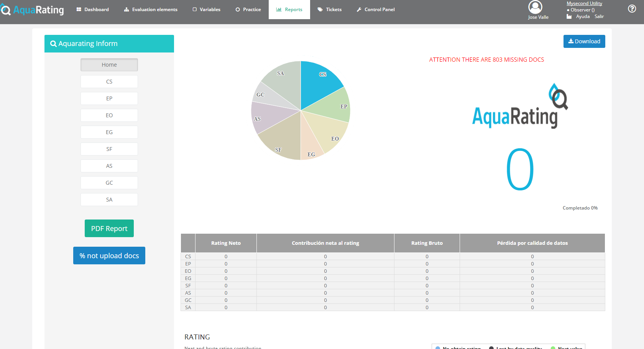Generate the PDF Report
This screenshot has height=349, width=644.
coord(109,228)
